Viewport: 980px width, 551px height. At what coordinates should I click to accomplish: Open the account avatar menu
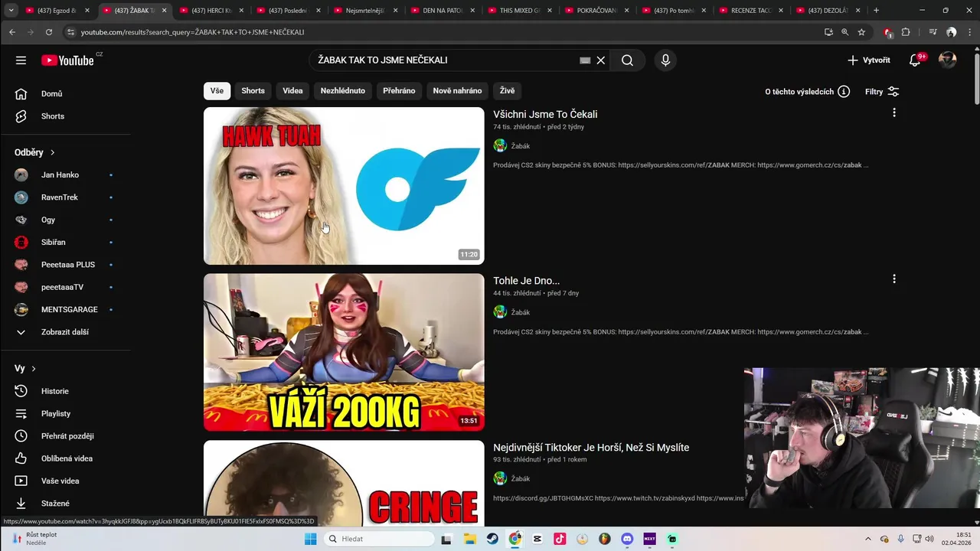point(948,60)
